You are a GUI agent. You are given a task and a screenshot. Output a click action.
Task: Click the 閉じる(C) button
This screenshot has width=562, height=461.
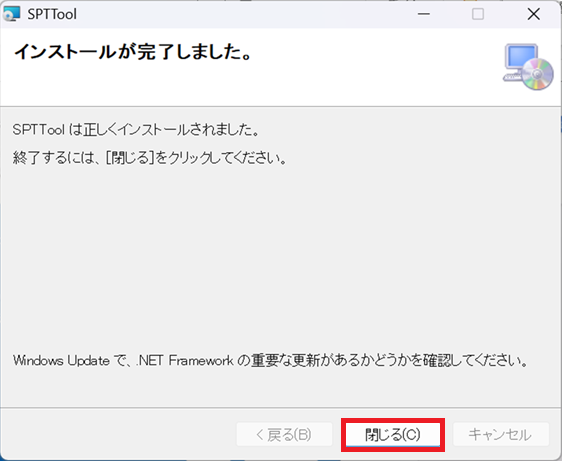point(393,434)
